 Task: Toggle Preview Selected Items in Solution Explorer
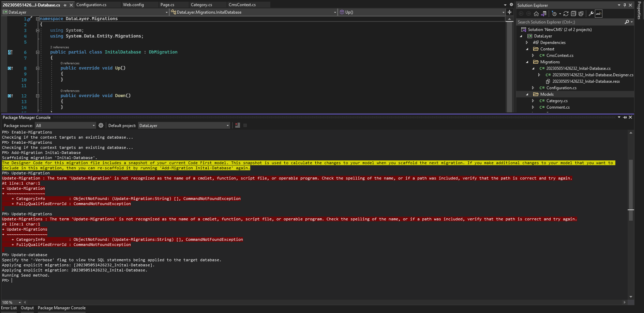point(599,14)
